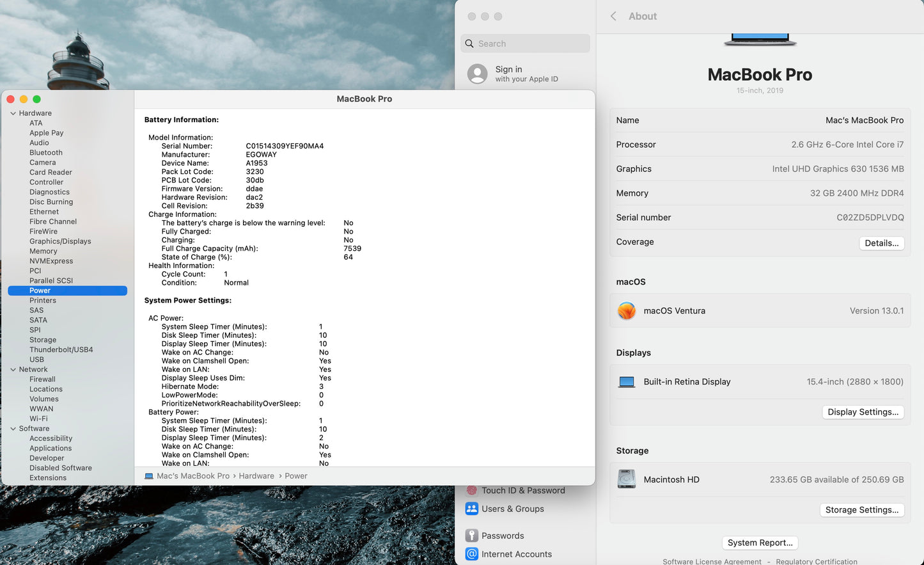Image resolution: width=924 pixels, height=565 pixels.
Task: Click the Touch ID fingerprint icon
Action: tap(472, 491)
